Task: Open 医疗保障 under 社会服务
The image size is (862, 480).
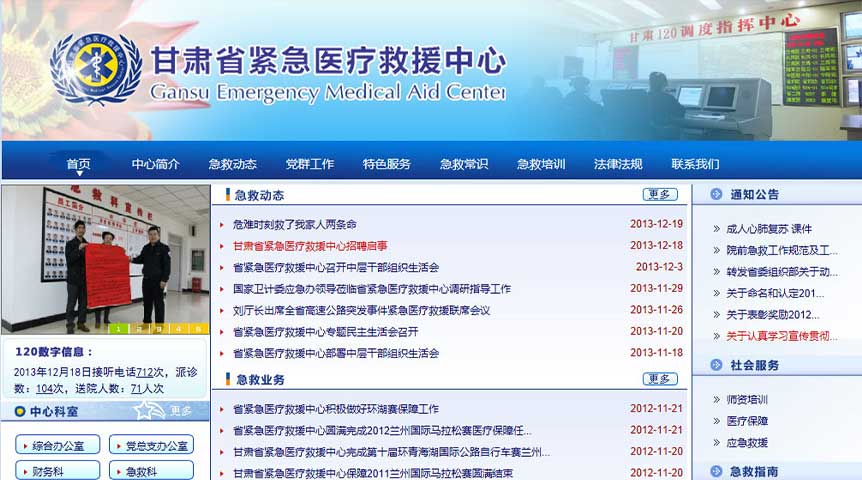Action: pyautogui.click(x=747, y=421)
